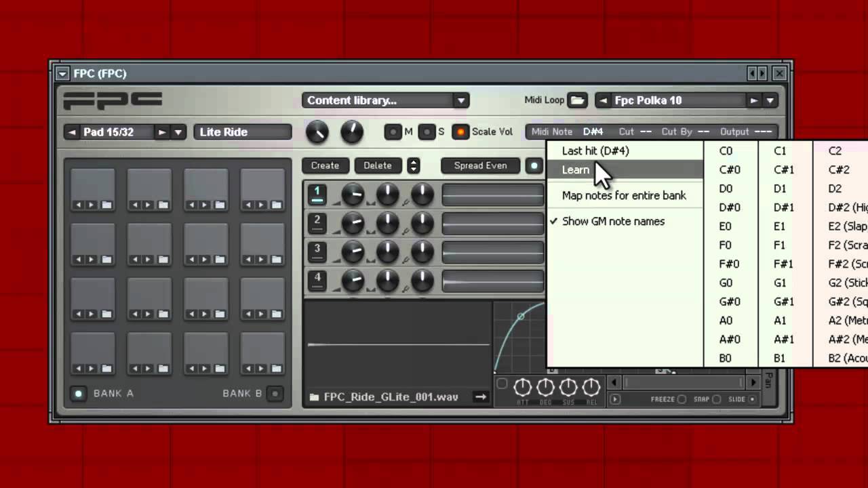Open the FPC window options menu arrow

62,73
